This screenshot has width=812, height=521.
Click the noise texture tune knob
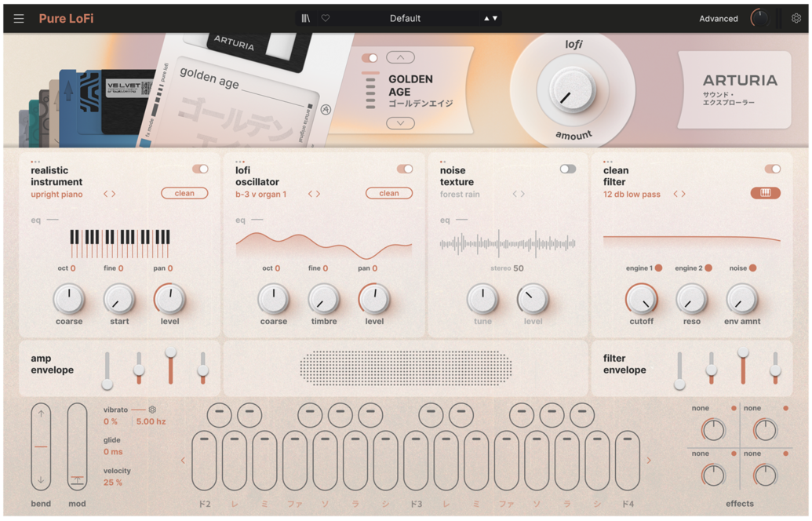coord(482,300)
